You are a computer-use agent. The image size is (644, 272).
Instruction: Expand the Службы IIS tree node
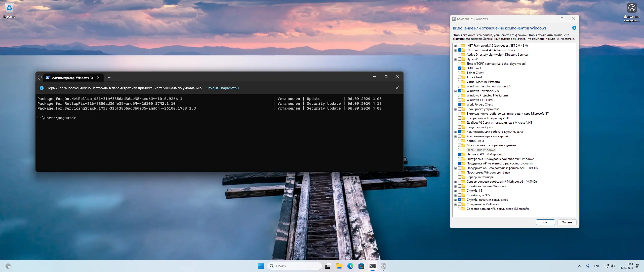[x=455, y=191]
